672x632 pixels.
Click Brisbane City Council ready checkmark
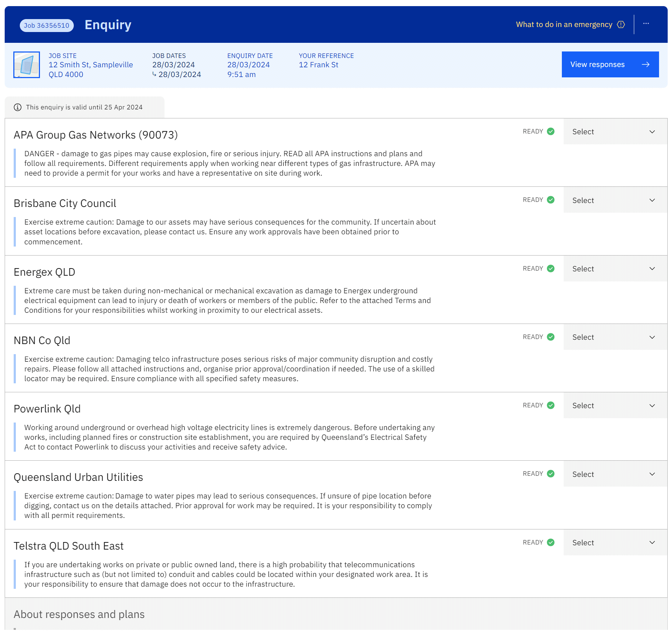(551, 200)
